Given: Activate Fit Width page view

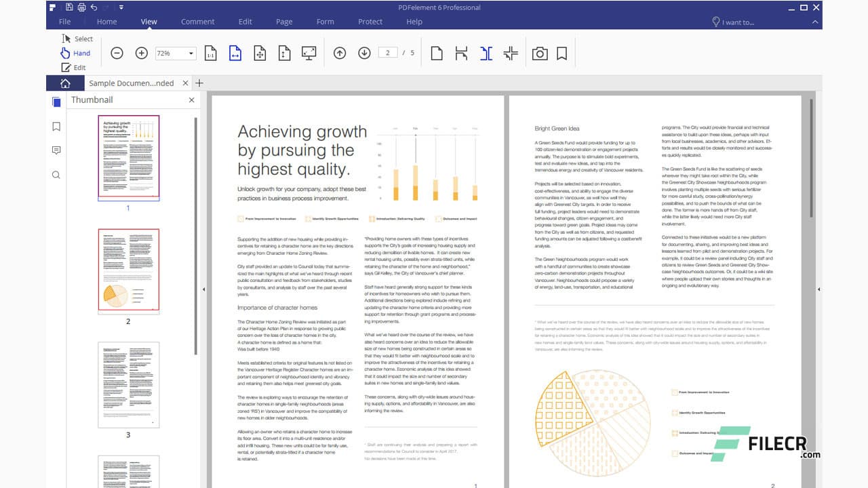Looking at the screenshot, I should (x=235, y=52).
